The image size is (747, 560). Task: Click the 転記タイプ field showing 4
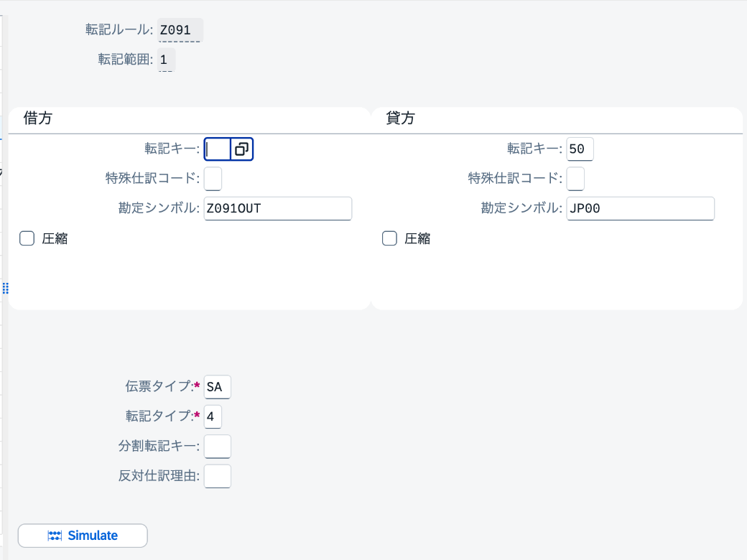tap(213, 416)
